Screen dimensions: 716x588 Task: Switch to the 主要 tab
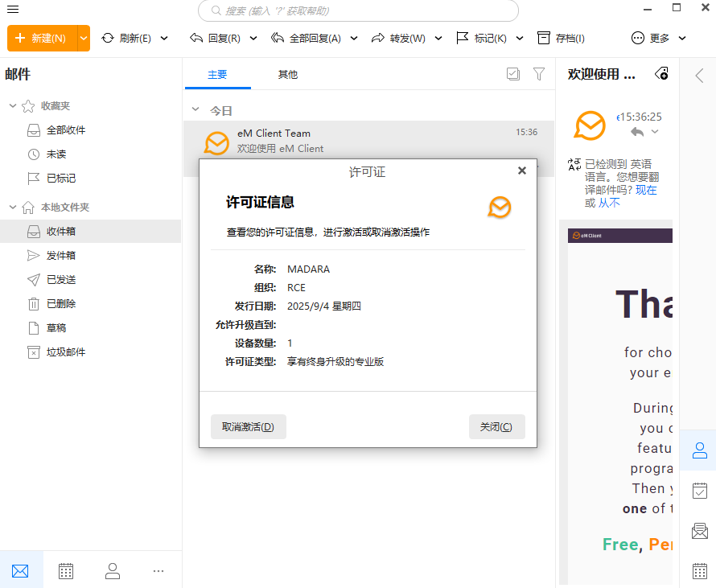217,75
